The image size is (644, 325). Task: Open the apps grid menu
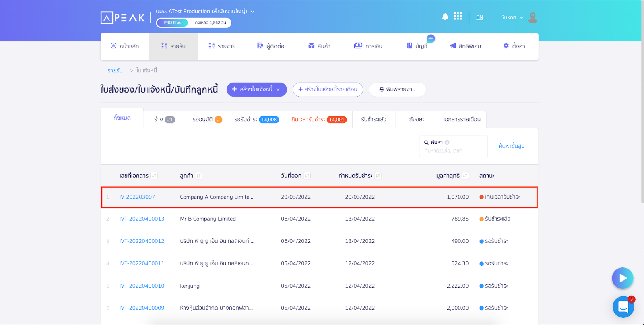(x=458, y=16)
